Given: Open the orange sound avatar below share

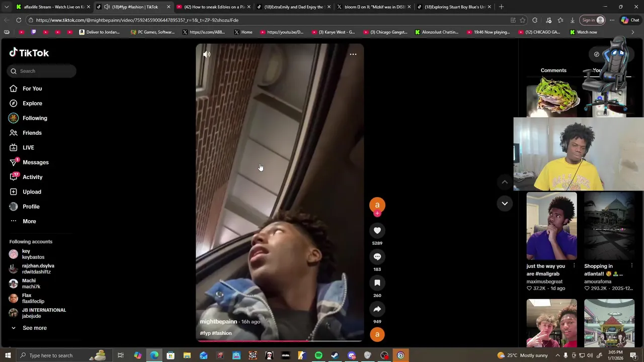Looking at the screenshot, I should click(377, 334).
